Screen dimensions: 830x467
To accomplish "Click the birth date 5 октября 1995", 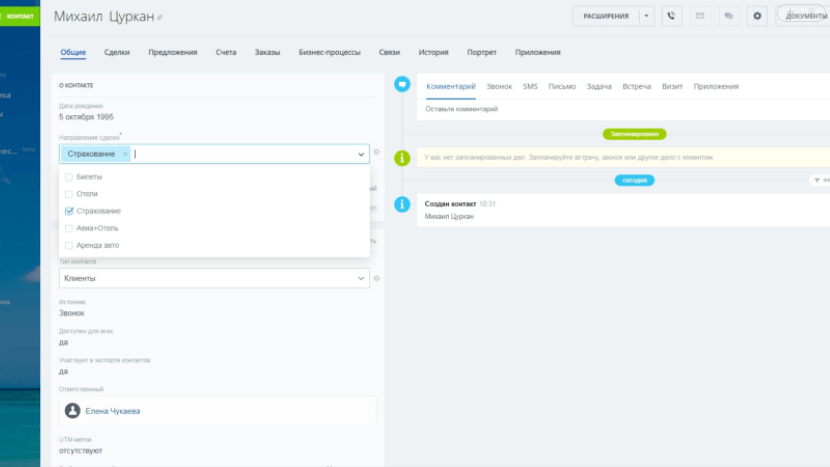I will [x=86, y=117].
